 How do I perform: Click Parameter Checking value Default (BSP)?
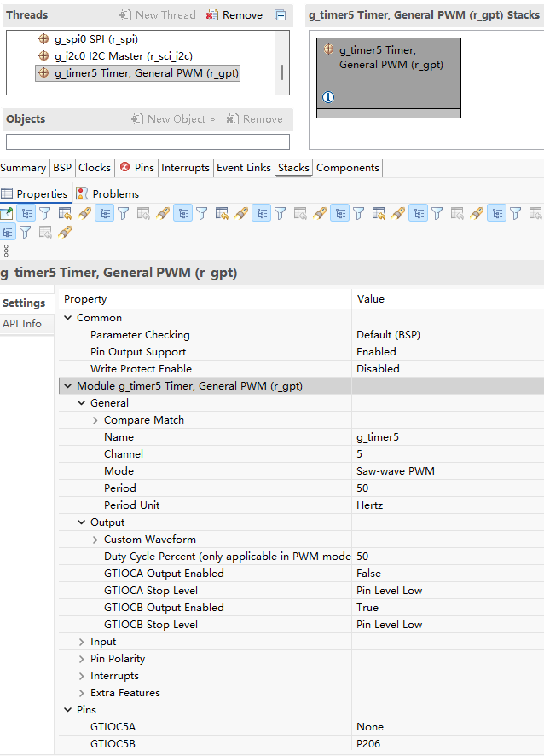tap(388, 335)
